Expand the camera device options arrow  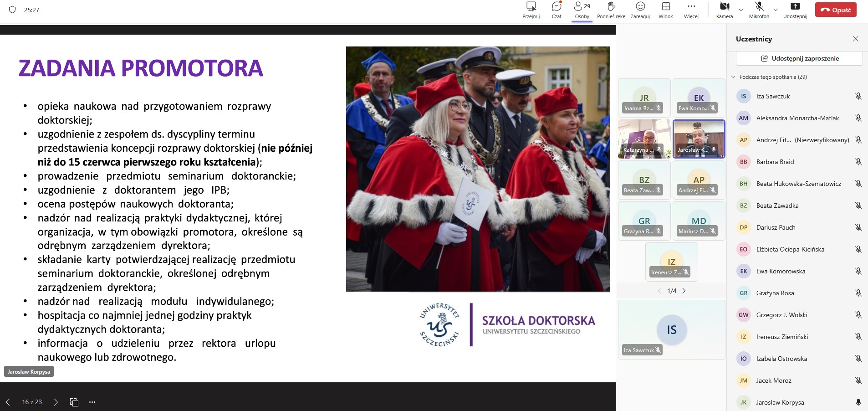coord(741,10)
